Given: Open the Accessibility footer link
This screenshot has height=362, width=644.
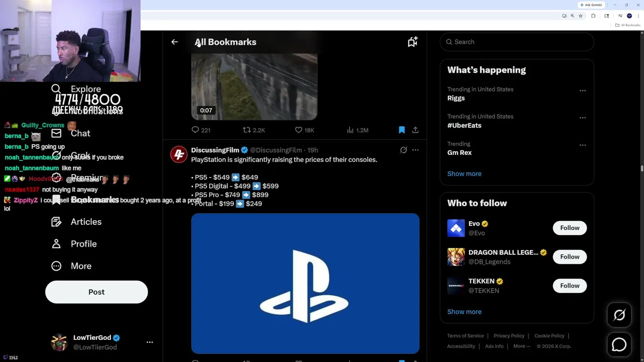Looking at the screenshot, I should pos(461,346).
